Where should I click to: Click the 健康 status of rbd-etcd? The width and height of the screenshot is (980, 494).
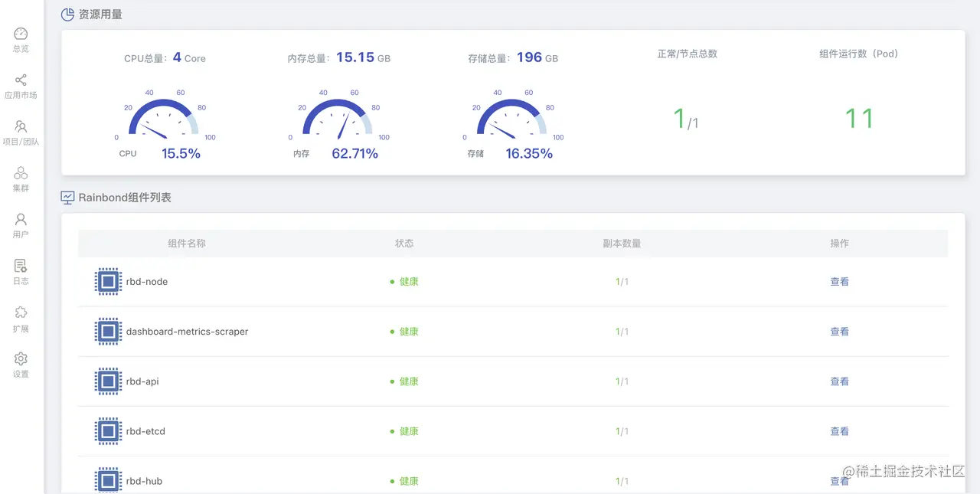pos(404,431)
